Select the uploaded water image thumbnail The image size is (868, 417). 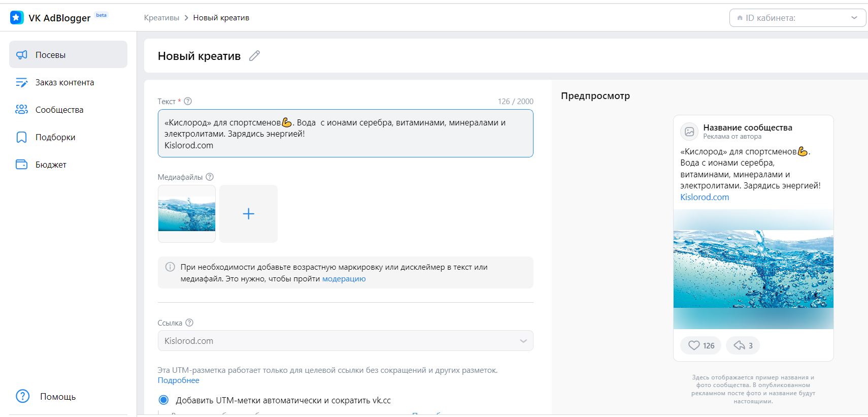pyautogui.click(x=187, y=214)
